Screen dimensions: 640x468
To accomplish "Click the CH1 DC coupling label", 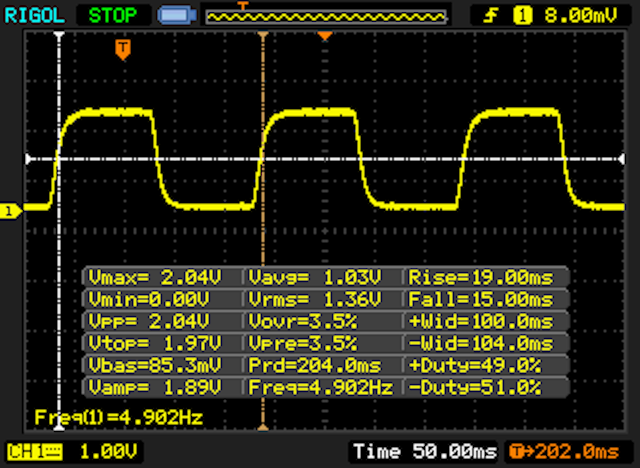I will [x=35, y=452].
